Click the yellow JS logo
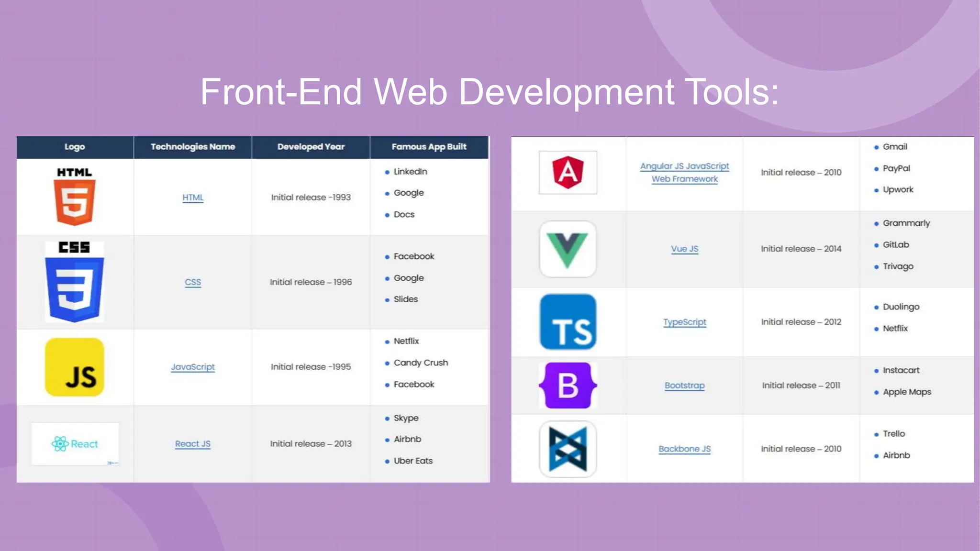 pyautogui.click(x=74, y=367)
